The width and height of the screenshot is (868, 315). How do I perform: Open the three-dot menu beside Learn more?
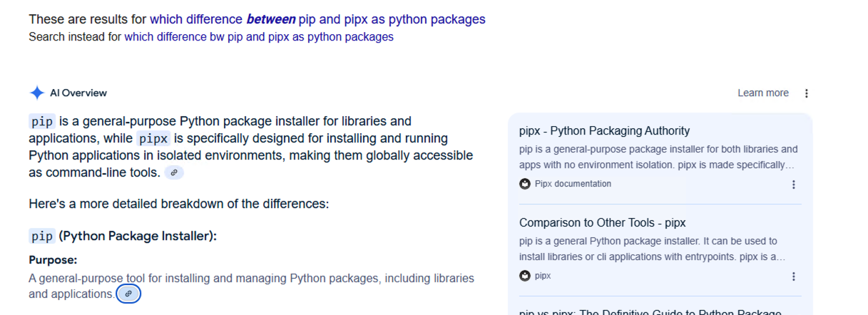click(807, 93)
